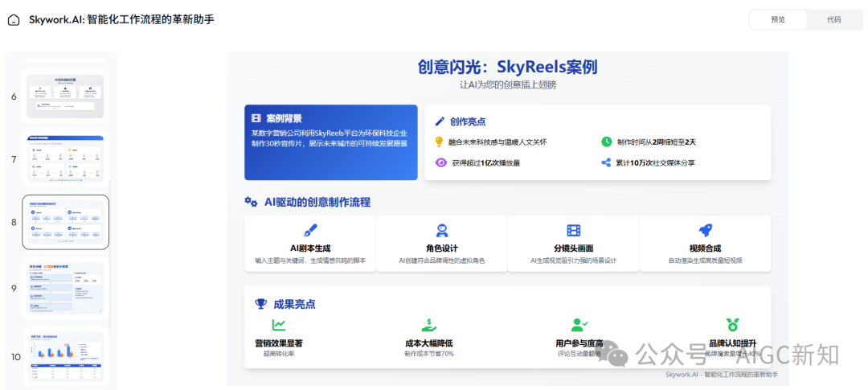Click the green clock icon
868x390 pixels.
pyautogui.click(x=606, y=142)
